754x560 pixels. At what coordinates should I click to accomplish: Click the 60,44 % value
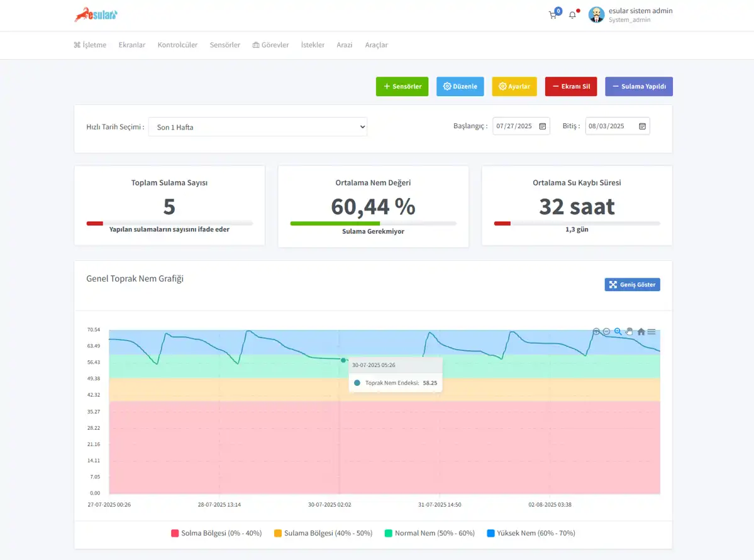click(x=373, y=207)
